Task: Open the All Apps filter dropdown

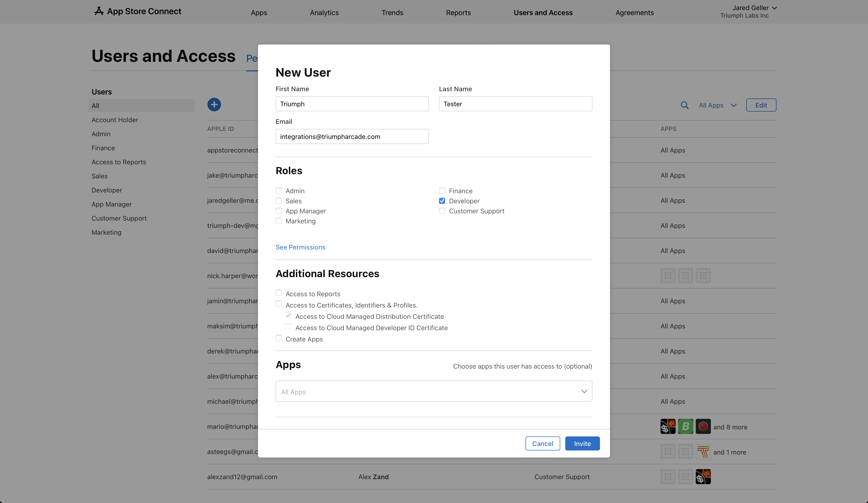Action: (x=718, y=105)
